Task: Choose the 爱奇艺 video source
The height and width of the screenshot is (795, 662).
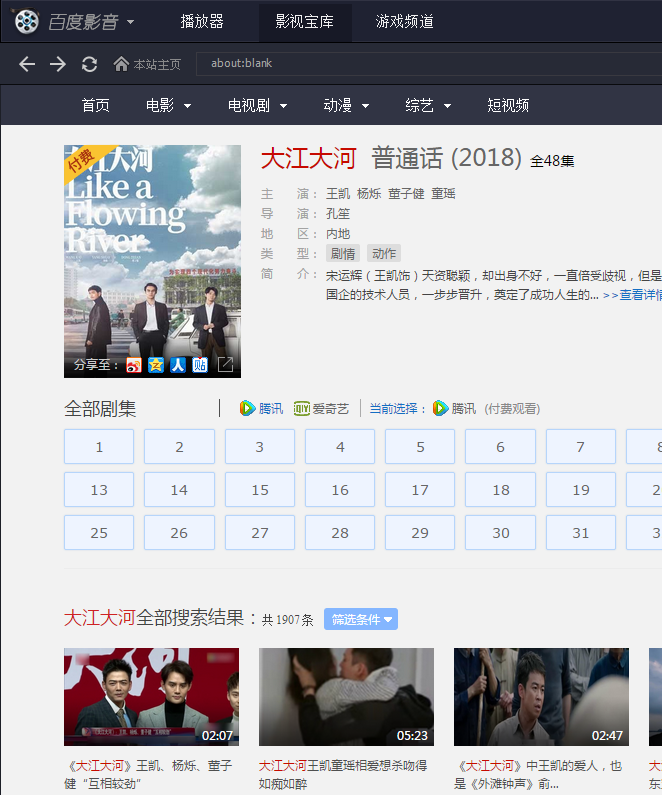Action: 321,408
